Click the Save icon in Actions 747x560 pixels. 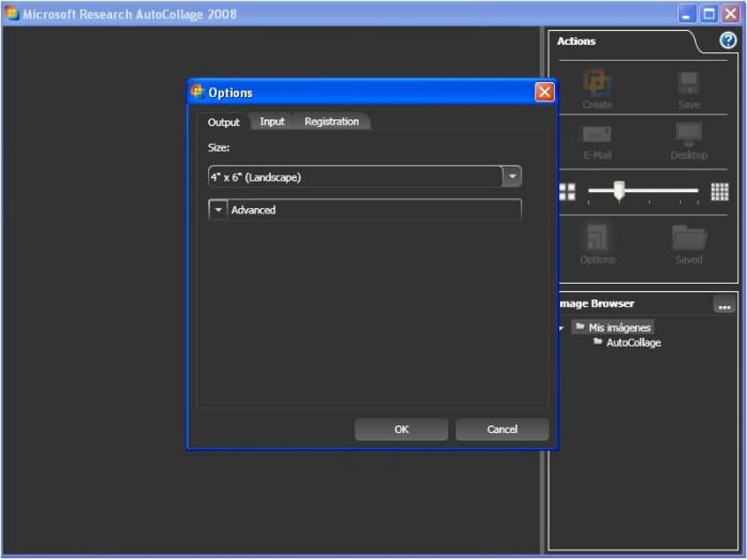[688, 83]
